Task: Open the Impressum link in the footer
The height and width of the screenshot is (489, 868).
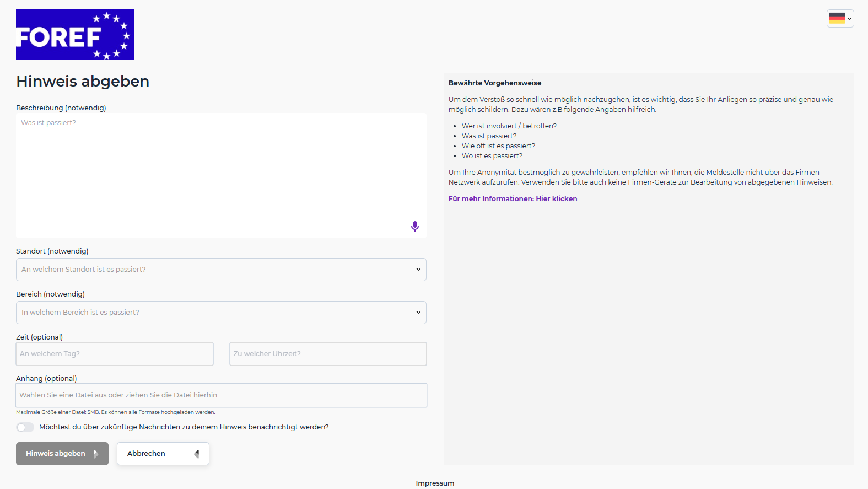Action: click(435, 483)
